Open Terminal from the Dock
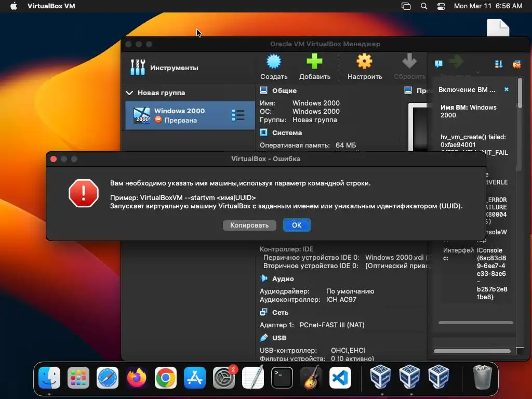 tap(282, 378)
